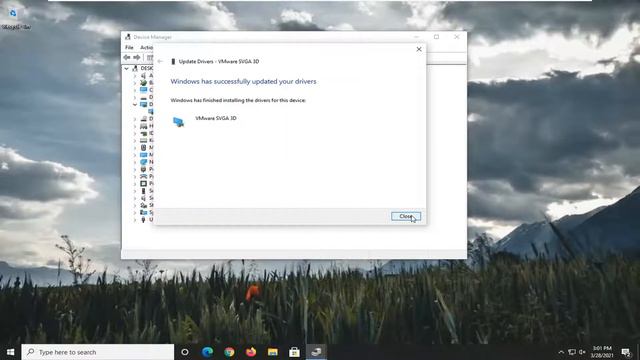Viewport: 640px width, 360px height.
Task: Collapse the DESKTOP root node in device tree
Action: tap(127, 68)
